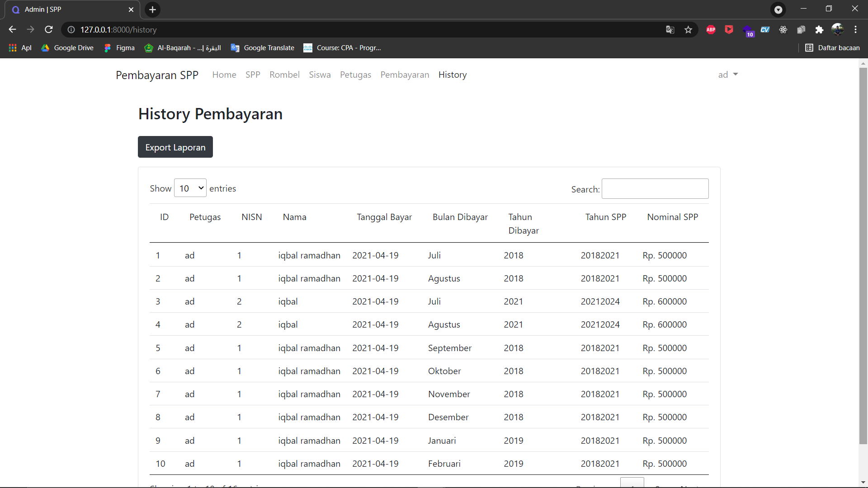Open the CV extension icon
The image size is (868, 488).
tap(765, 29)
